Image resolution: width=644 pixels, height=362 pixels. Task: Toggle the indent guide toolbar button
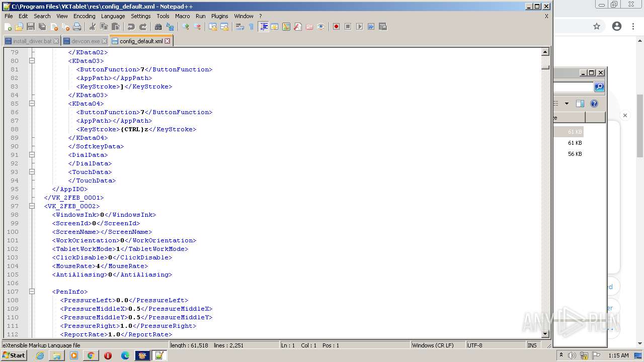[263, 27]
